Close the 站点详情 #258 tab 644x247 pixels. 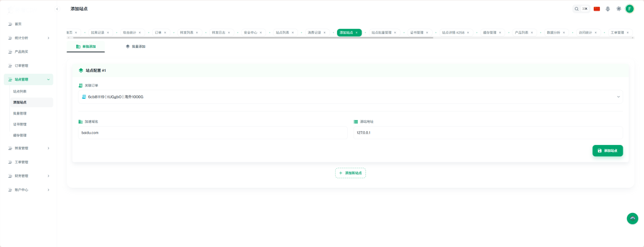point(468,33)
